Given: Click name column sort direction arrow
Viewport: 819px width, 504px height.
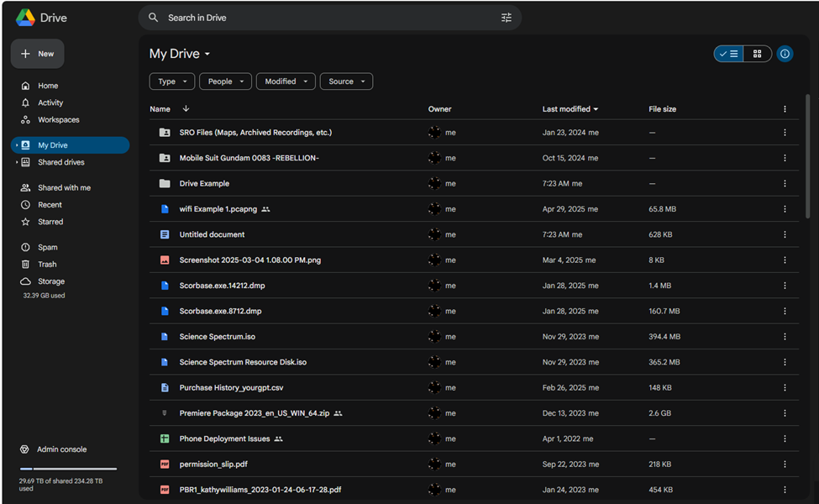Looking at the screenshot, I should [186, 109].
